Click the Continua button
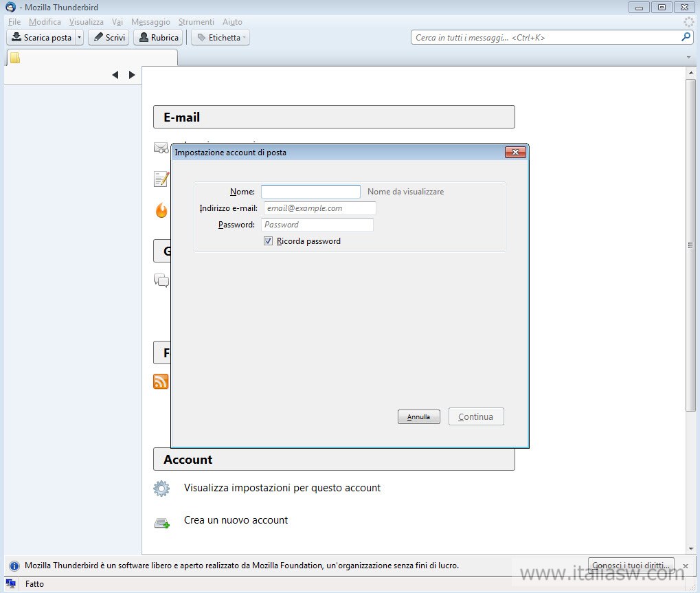The width and height of the screenshot is (700, 593). coord(476,416)
